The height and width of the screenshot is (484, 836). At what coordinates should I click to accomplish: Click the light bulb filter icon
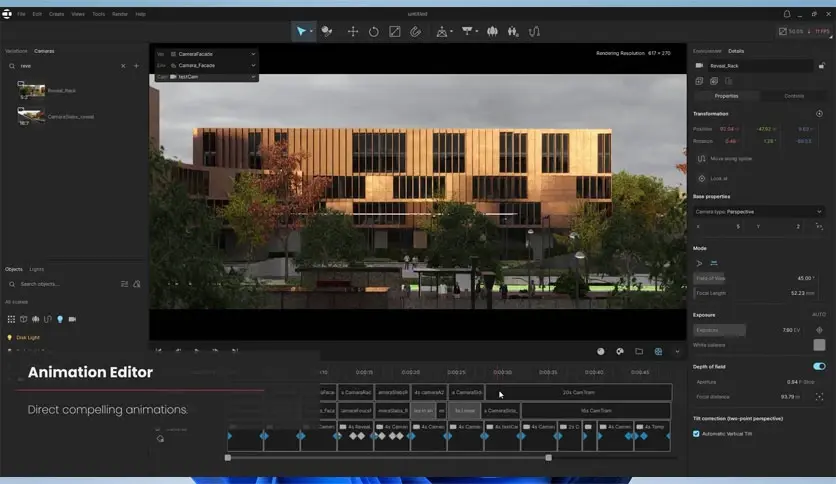[60, 319]
